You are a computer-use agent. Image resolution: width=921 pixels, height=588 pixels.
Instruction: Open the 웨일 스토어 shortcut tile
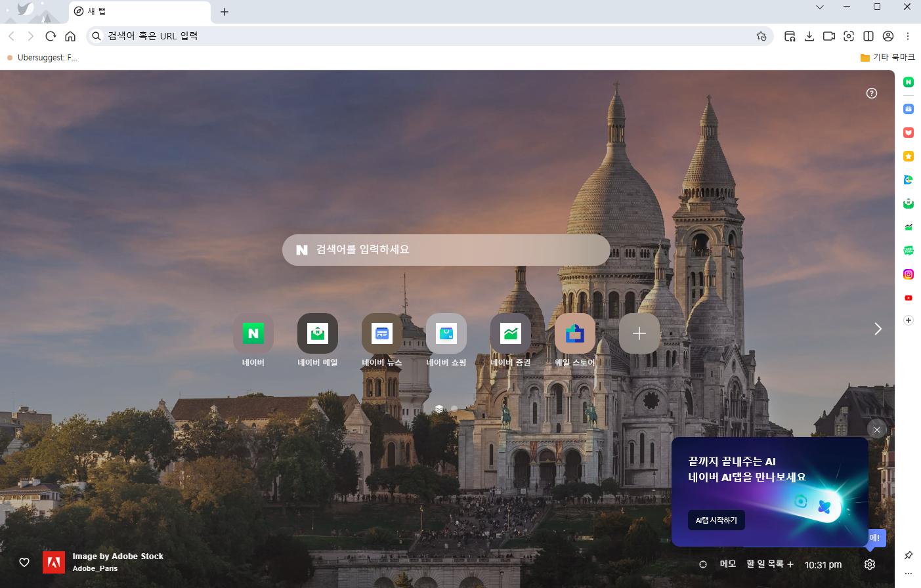tap(575, 333)
